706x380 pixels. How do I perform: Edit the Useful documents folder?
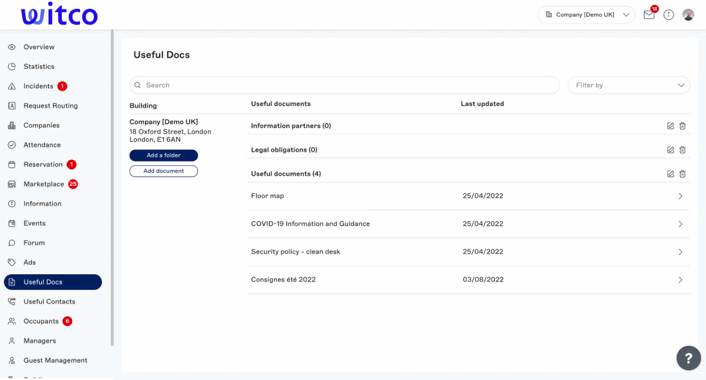(670, 174)
